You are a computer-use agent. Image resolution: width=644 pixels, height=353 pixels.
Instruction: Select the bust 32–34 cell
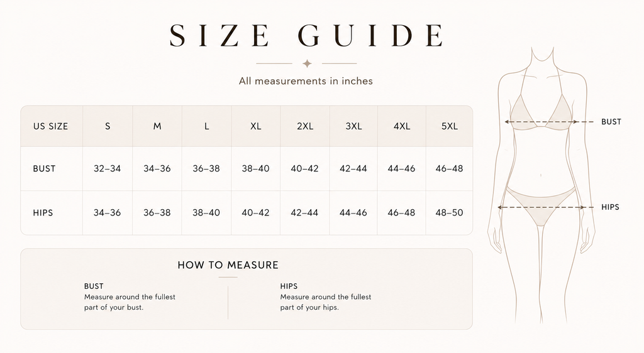tap(107, 168)
